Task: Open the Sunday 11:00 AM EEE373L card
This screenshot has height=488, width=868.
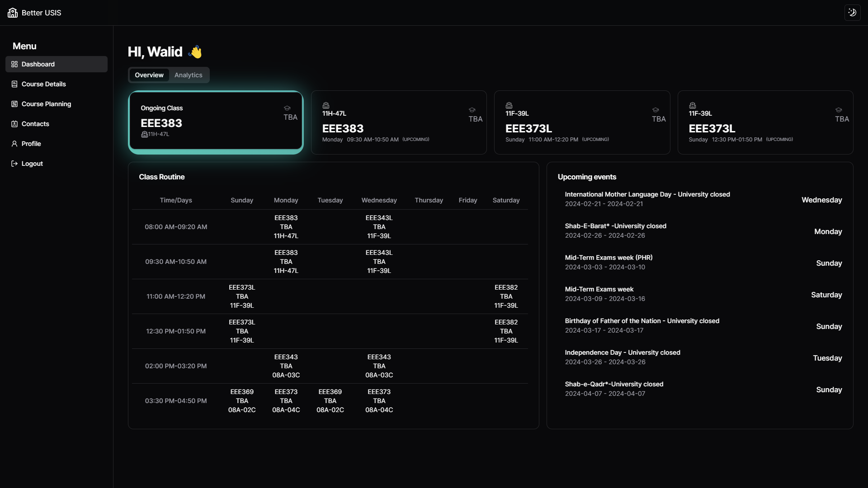Action: tap(581, 123)
